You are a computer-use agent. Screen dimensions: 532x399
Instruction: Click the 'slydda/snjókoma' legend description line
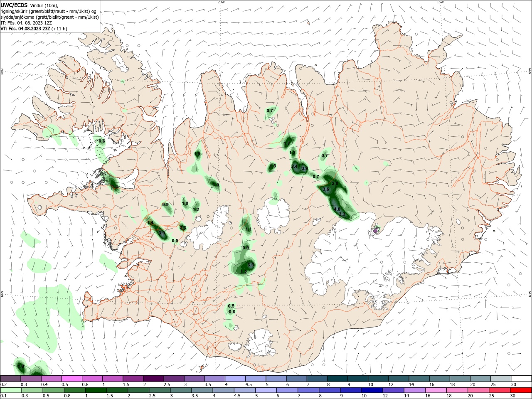click(49, 17)
